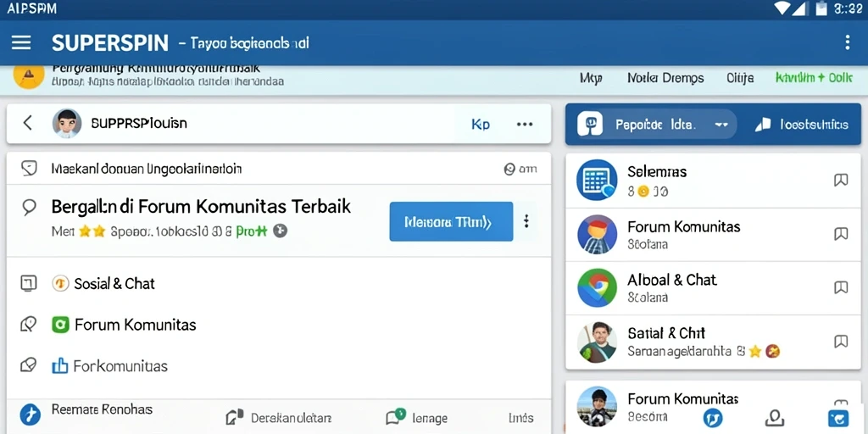Click the blue round icon in bottom-right nav
The width and height of the screenshot is (868, 434).
713,417
